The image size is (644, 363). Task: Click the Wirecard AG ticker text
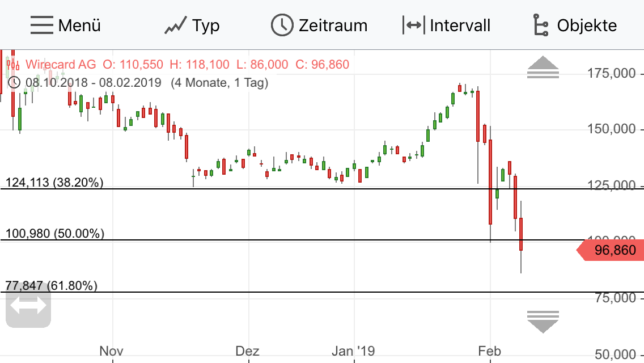coord(60,64)
